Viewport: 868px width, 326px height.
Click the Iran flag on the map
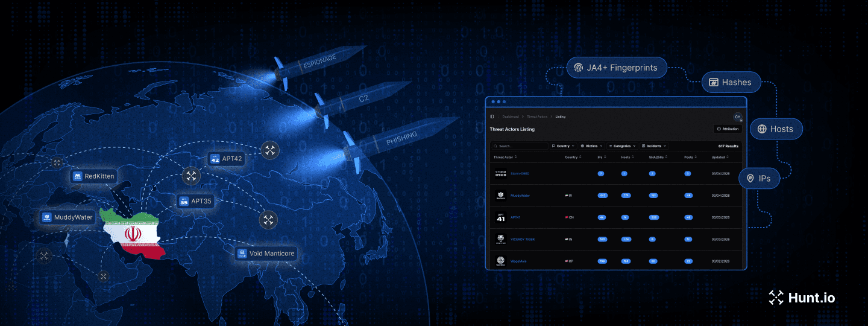[x=133, y=233]
